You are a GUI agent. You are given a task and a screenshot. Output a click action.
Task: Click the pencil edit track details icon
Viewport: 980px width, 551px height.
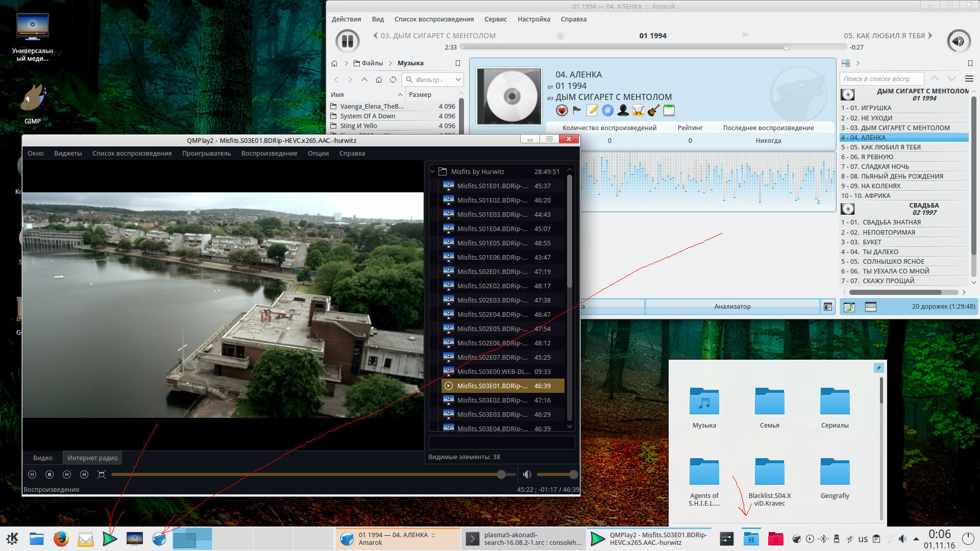pyautogui.click(x=592, y=110)
